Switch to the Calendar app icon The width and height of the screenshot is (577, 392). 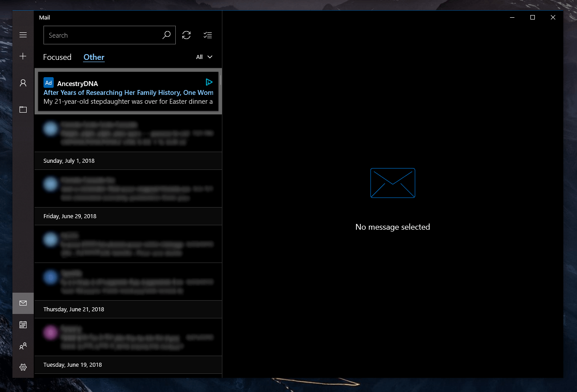pos(23,325)
